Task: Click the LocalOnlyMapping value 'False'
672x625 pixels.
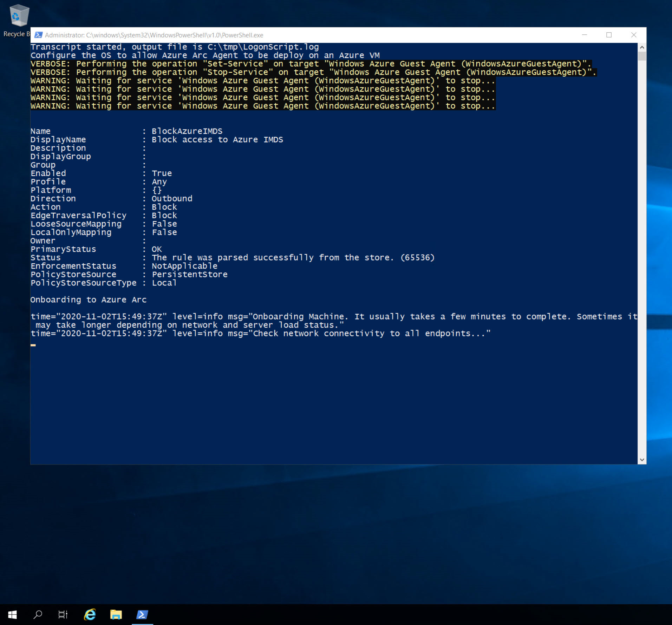Action: (164, 232)
